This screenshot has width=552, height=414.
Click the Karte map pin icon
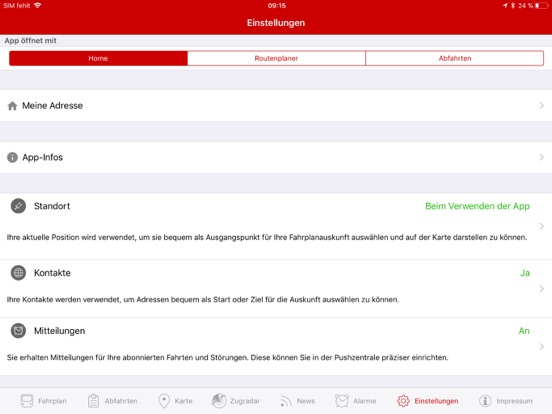(164, 401)
